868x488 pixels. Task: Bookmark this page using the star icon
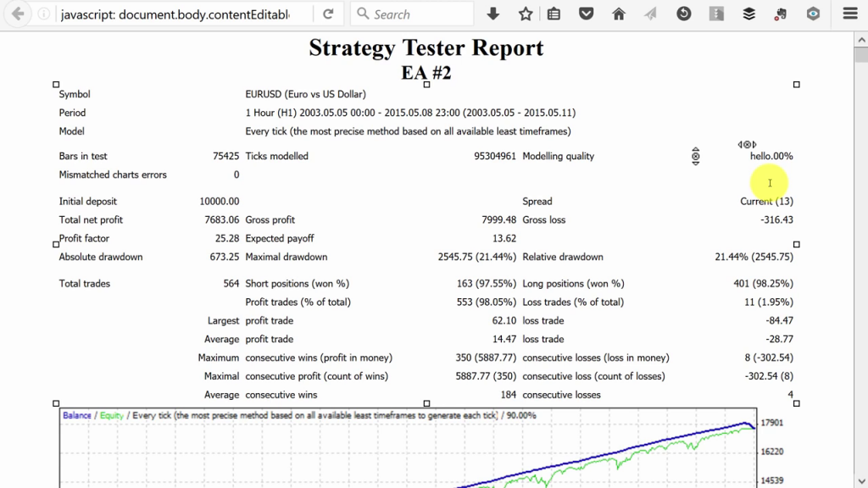click(x=525, y=14)
